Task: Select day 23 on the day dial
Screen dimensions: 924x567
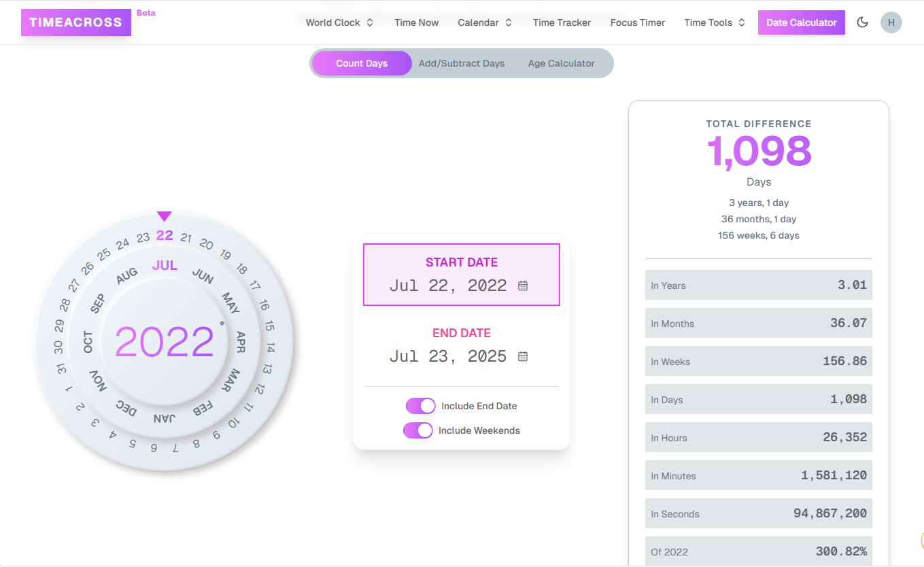Action: (143, 238)
